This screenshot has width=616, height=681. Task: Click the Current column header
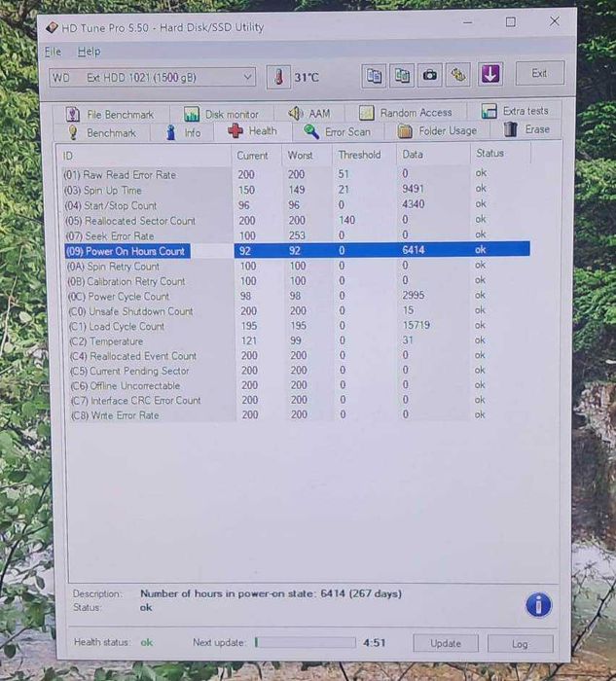[x=256, y=156]
